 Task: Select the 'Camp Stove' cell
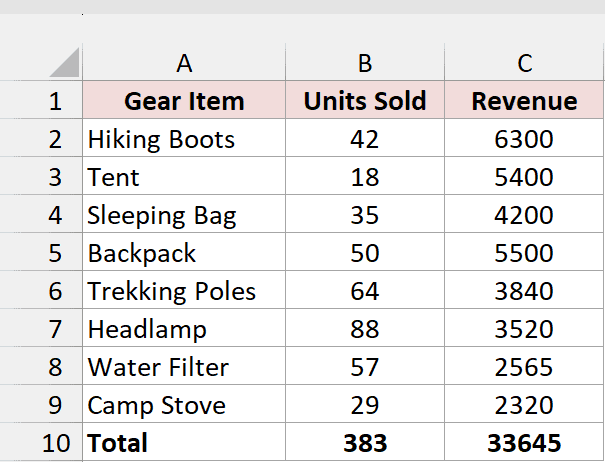pos(184,404)
